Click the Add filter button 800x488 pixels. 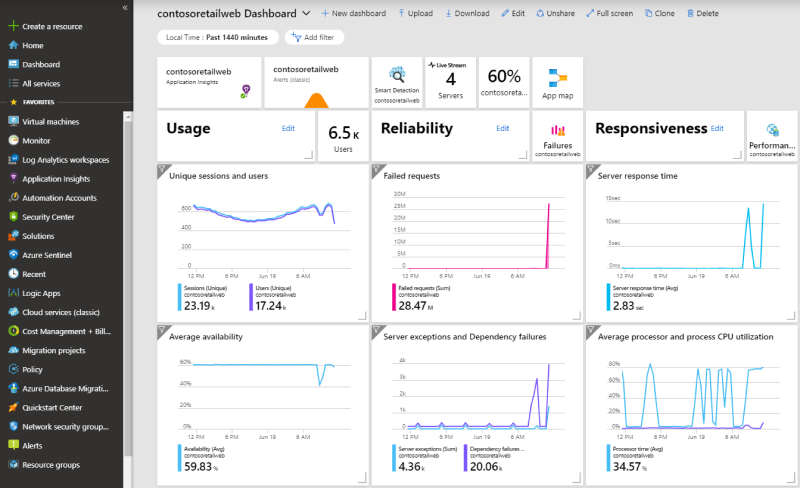pos(314,37)
